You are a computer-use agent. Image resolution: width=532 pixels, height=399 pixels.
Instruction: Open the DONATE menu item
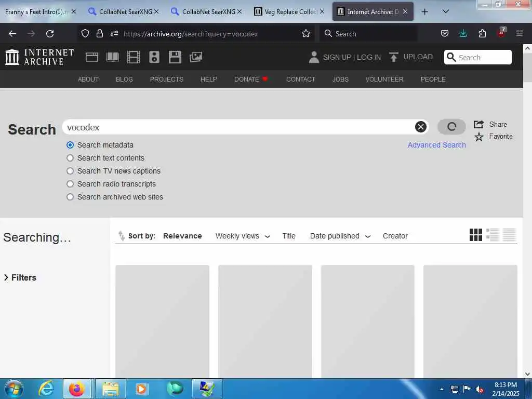pos(251,79)
